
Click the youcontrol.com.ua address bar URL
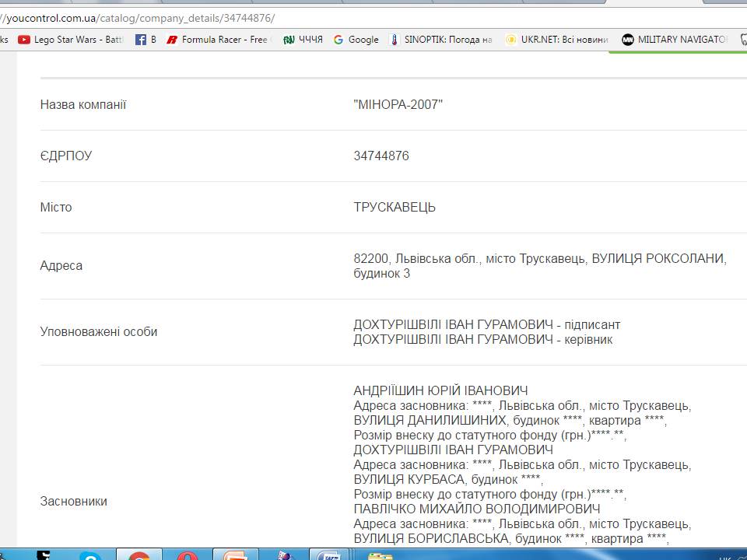[140, 18]
